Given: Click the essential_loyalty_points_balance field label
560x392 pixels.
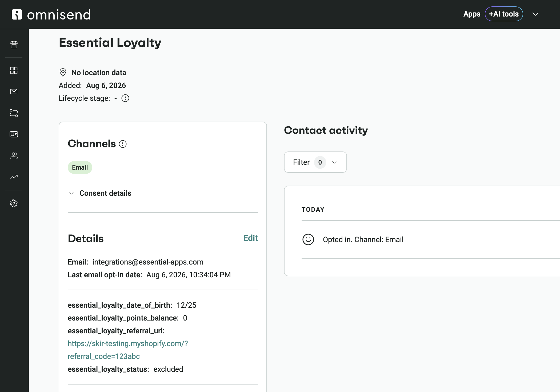Looking at the screenshot, I should coord(123,318).
